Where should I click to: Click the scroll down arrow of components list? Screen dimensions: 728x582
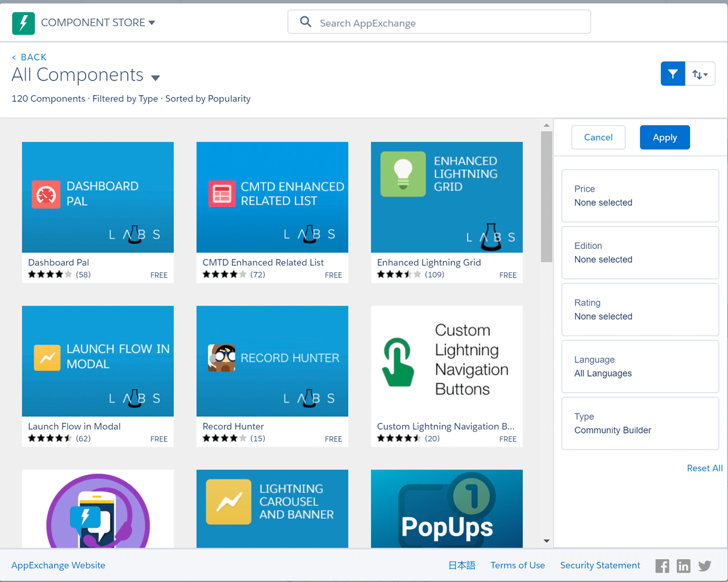coord(547,541)
